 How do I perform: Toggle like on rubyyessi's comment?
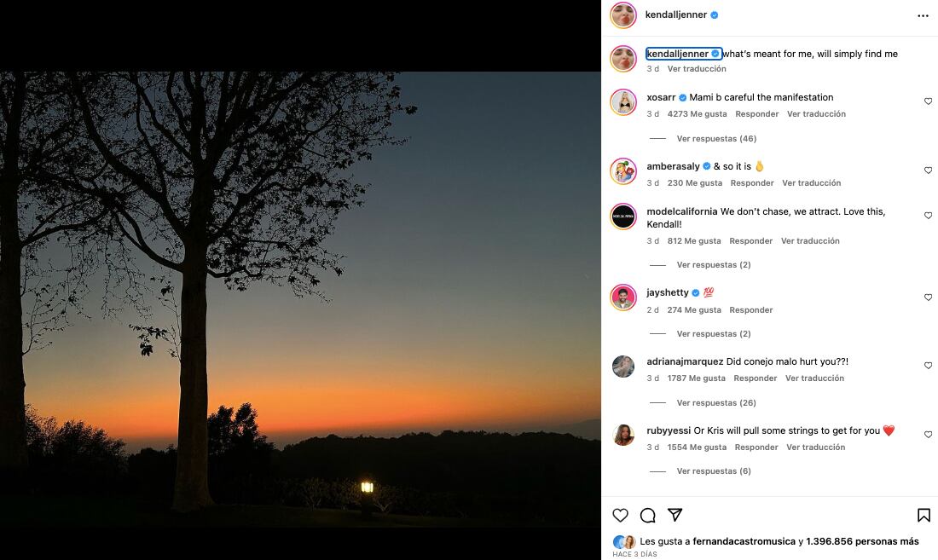point(928,435)
